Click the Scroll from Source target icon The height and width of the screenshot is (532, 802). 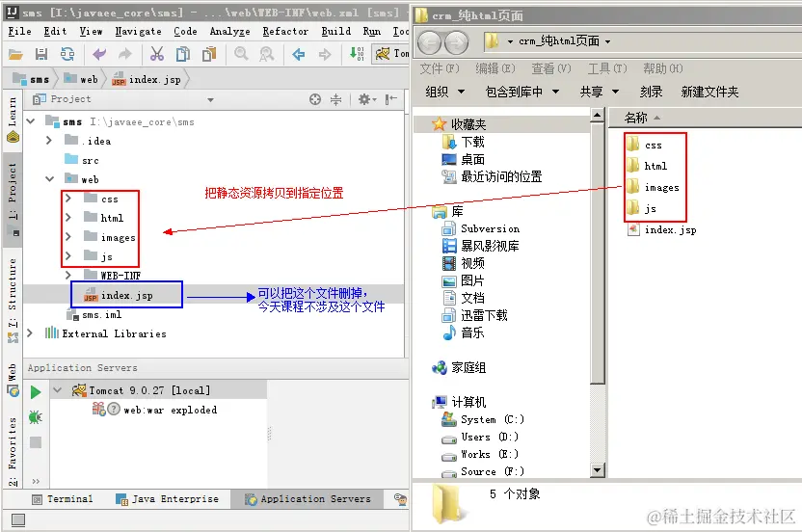(x=315, y=99)
